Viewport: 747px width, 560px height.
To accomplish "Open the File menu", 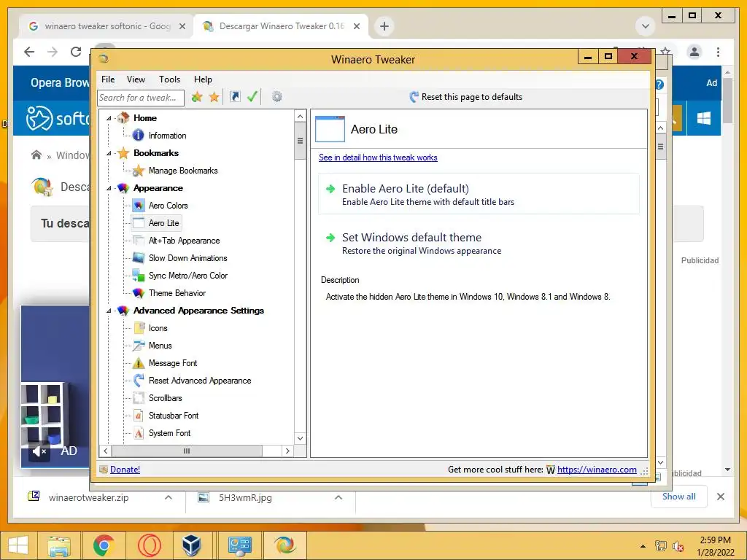I will (x=108, y=79).
